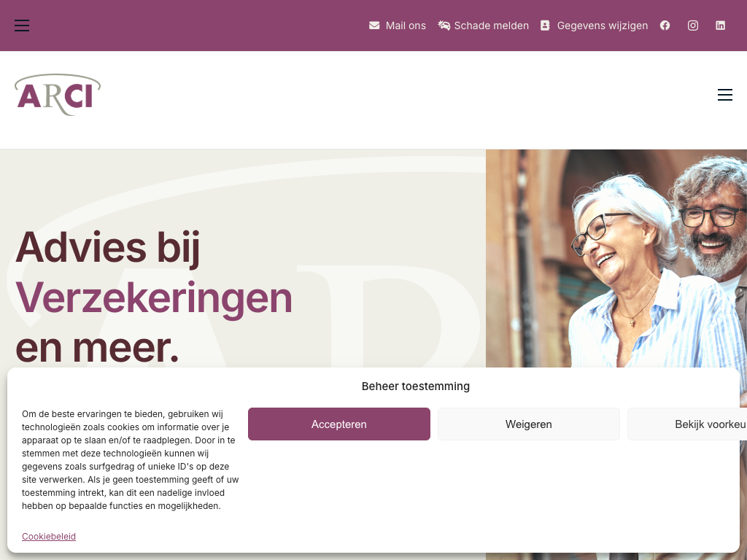The image size is (747, 560).
Task: Open the Facebook page icon
Action: click(x=665, y=26)
